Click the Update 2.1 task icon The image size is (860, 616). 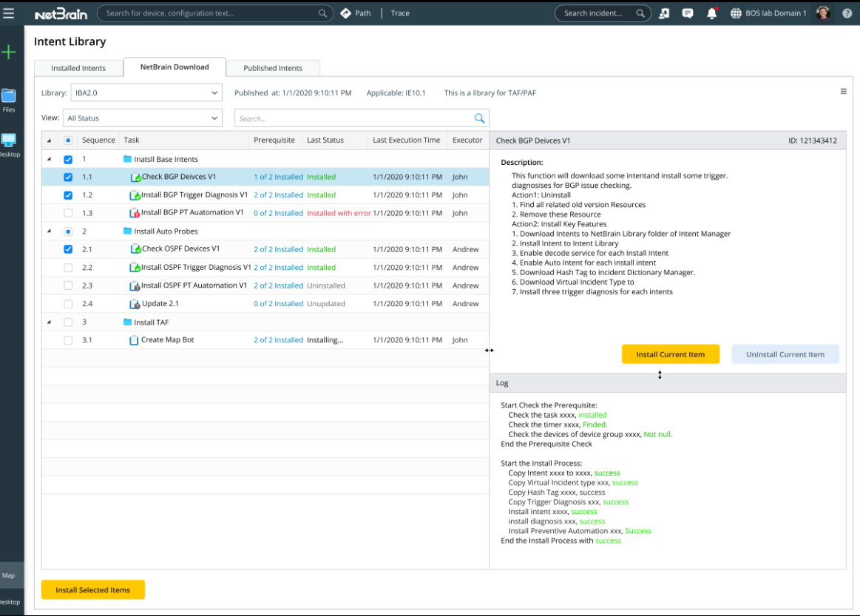coord(135,304)
